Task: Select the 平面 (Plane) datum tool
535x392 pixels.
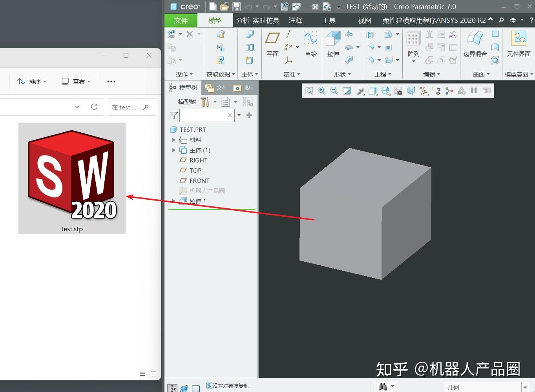Action: (x=272, y=43)
